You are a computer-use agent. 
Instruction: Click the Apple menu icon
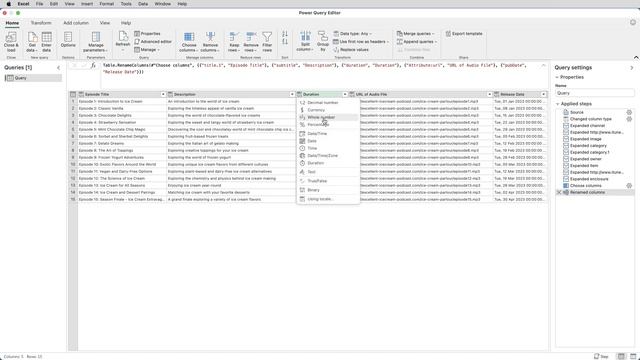(x=9, y=4)
